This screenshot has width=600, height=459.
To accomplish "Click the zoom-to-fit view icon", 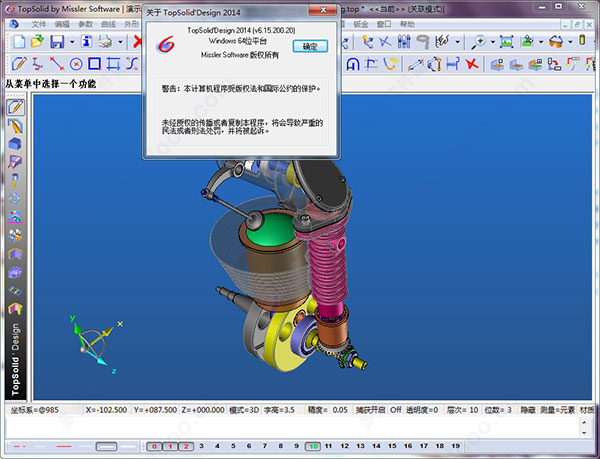I will [x=506, y=42].
